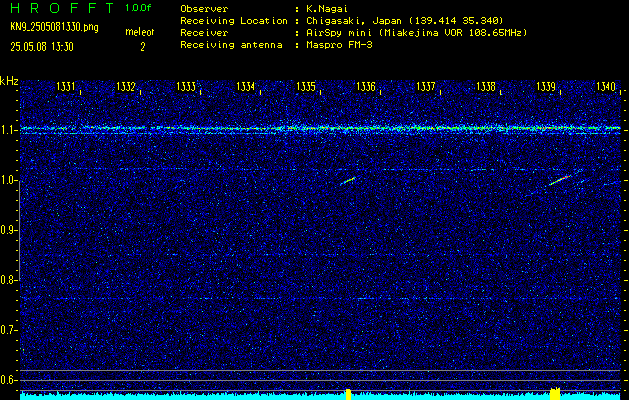The image size is (629, 400).
Task: Click the Receiving antenna label
Action: coord(231,45)
